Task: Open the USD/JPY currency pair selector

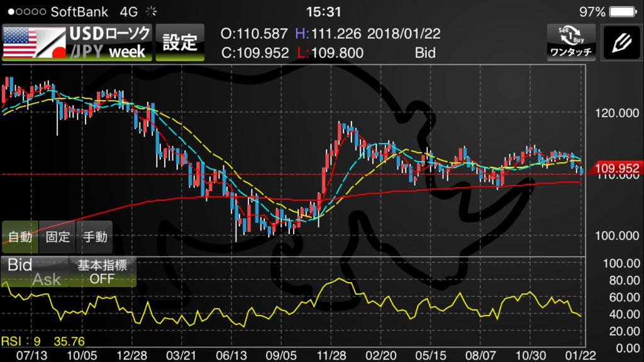Action: pyautogui.click(x=77, y=43)
